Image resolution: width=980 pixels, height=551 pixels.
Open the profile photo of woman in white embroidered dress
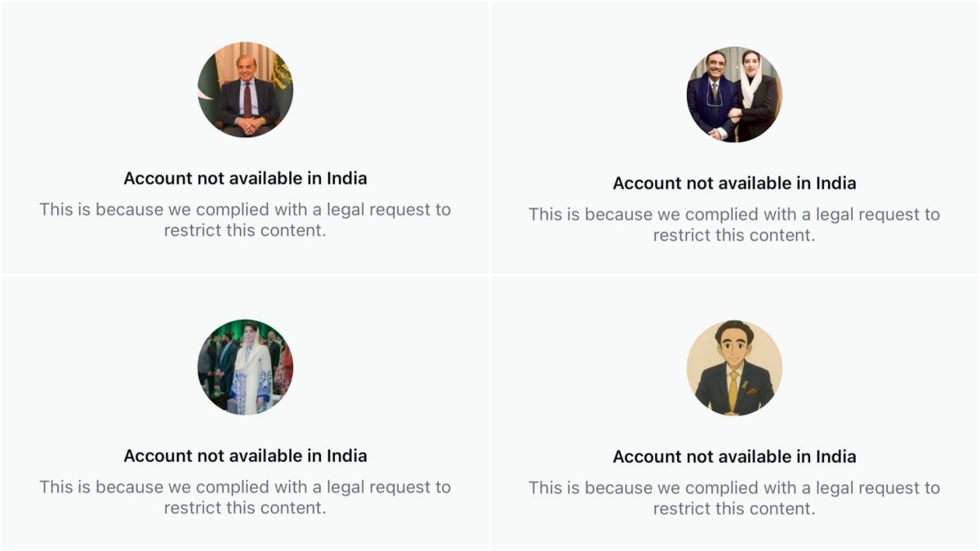[x=245, y=367]
